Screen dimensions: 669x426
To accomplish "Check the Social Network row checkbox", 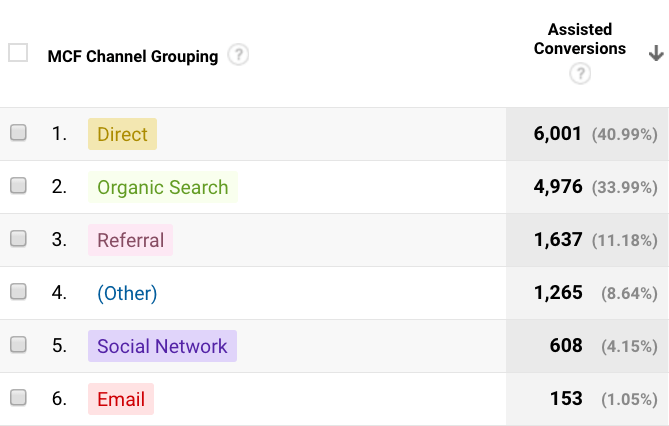I will pyautogui.click(x=18, y=345).
